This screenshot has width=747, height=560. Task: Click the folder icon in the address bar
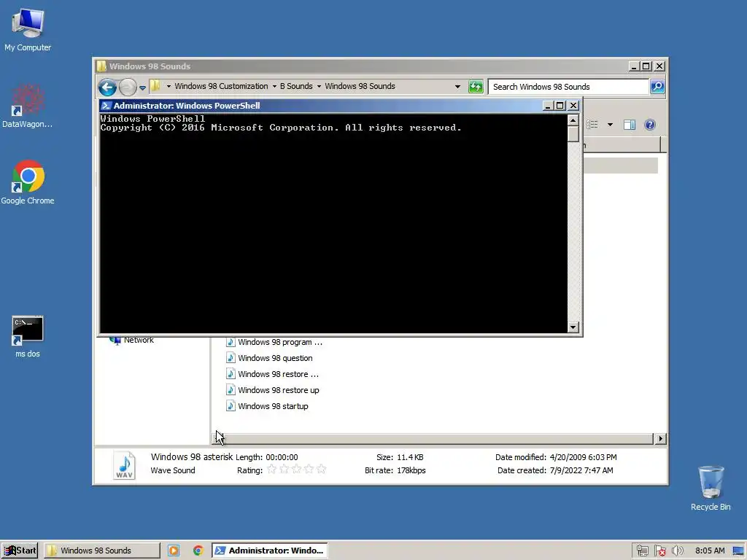[x=155, y=86]
